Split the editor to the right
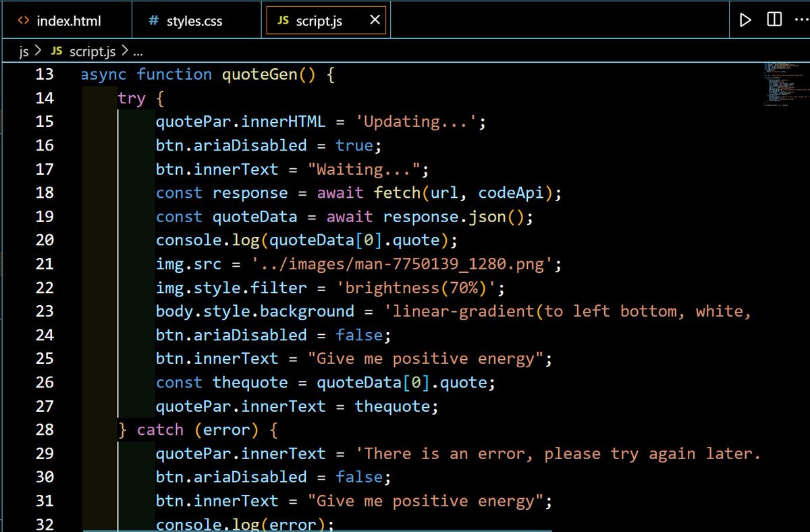 point(774,20)
